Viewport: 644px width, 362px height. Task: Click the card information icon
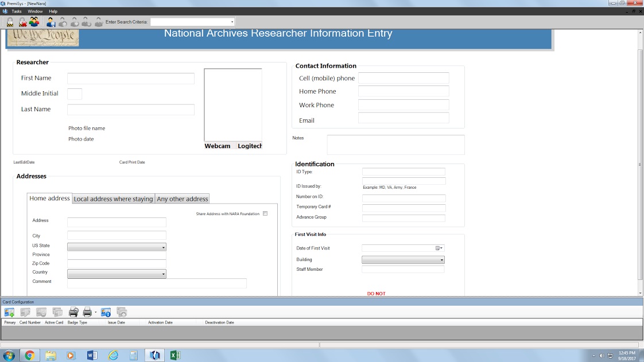[x=106, y=312]
